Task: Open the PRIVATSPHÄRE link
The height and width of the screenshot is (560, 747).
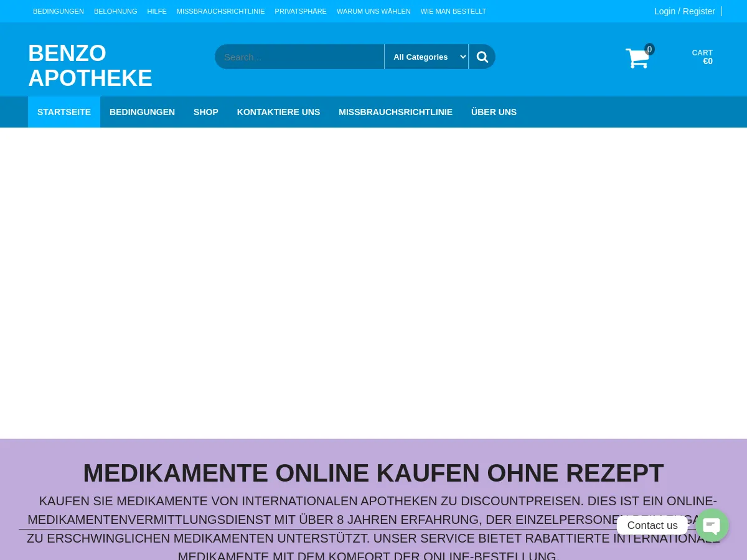Action: coord(300,11)
